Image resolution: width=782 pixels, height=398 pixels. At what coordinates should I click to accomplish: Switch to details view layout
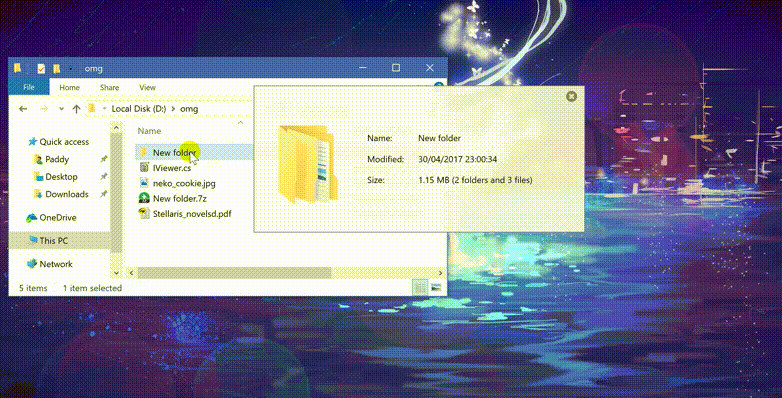click(420, 287)
